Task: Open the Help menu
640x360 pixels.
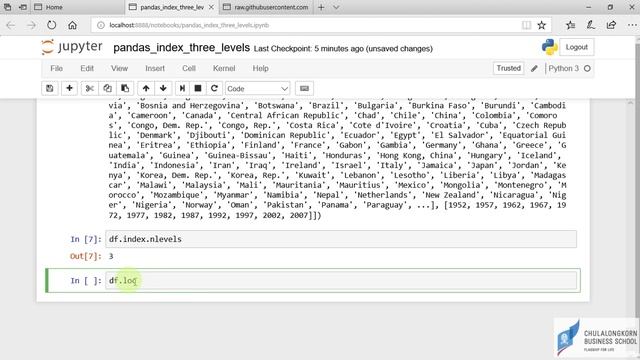Action: [260, 69]
